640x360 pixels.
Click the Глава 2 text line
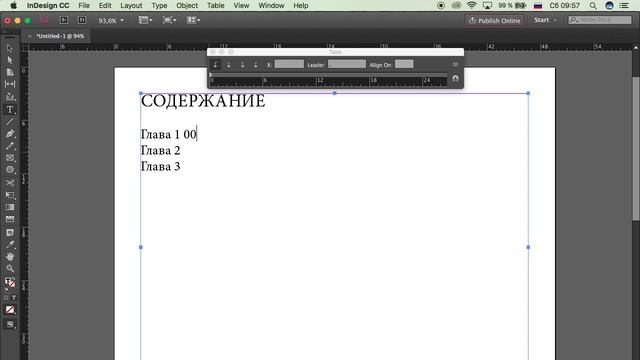click(x=160, y=151)
